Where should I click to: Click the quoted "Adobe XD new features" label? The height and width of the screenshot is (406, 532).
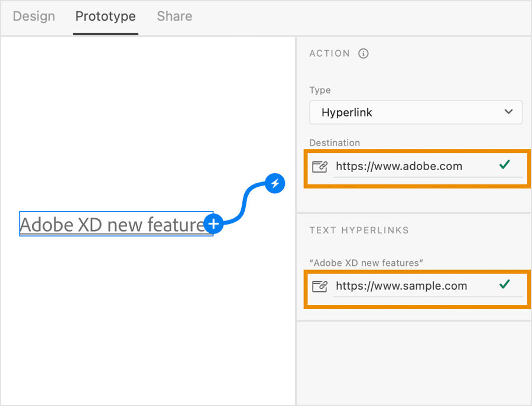(x=366, y=262)
